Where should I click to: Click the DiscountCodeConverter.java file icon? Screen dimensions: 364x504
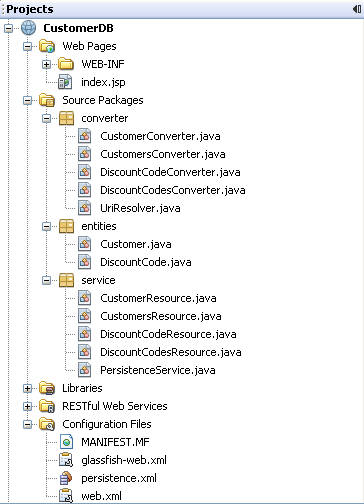tap(85, 172)
